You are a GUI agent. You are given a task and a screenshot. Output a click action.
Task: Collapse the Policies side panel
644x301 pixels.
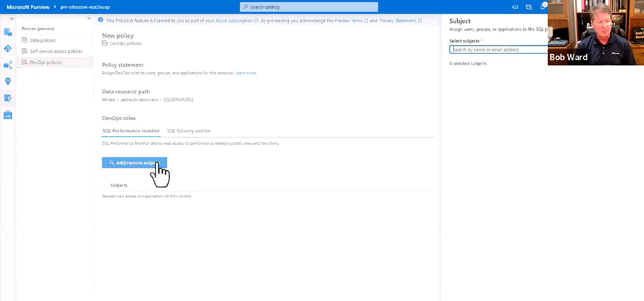point(89,19)
